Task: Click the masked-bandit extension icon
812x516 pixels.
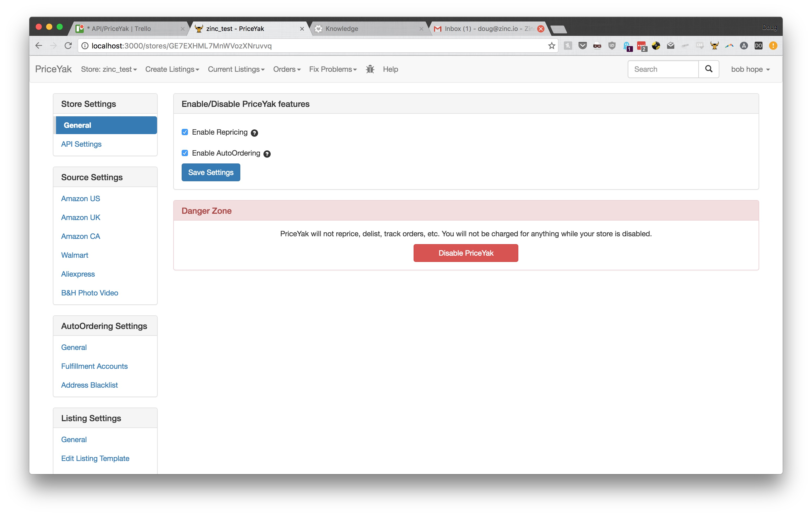Action: point(597,46)
